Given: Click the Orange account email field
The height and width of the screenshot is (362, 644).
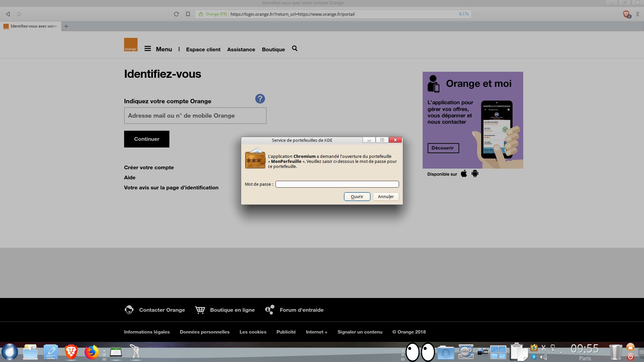Looking at the screenshot, I should (x=195, y=116).
